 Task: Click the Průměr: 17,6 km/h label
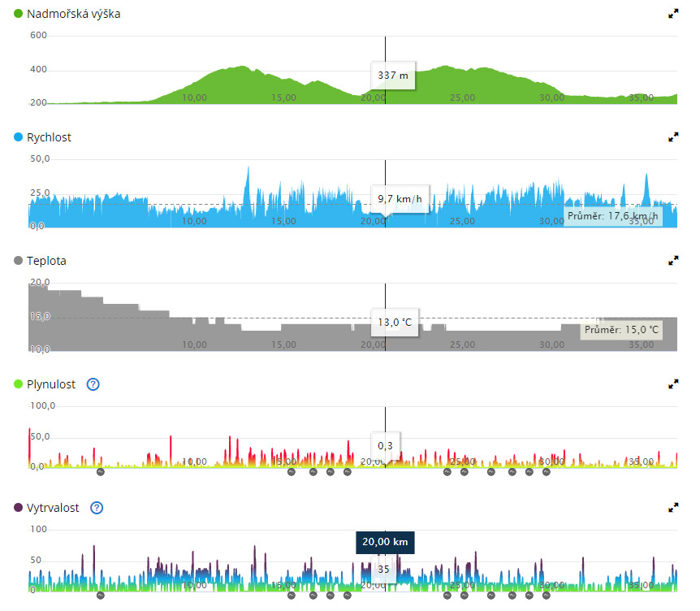pyautogui.click(x=613, y=216)
